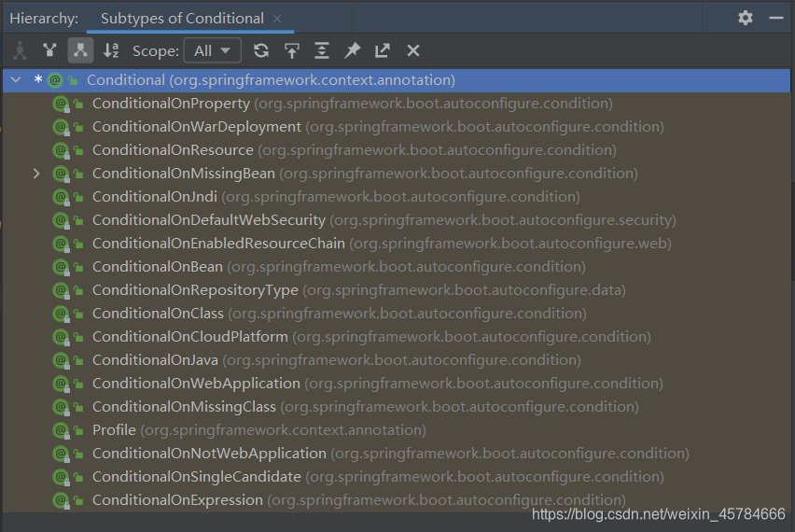The image size is (795, 532).
Task: Open the Scope dropdown set to All
Action: 212,50
